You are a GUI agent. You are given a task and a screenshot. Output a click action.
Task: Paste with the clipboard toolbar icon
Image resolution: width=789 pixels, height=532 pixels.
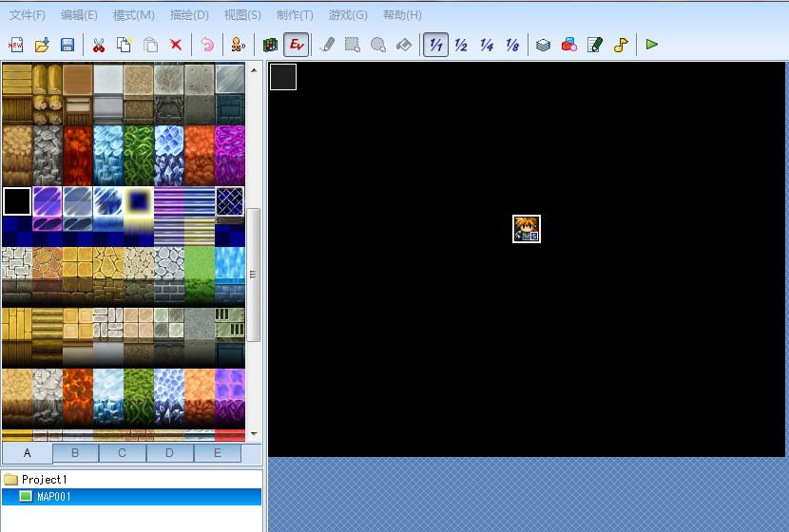coord(150,45)
